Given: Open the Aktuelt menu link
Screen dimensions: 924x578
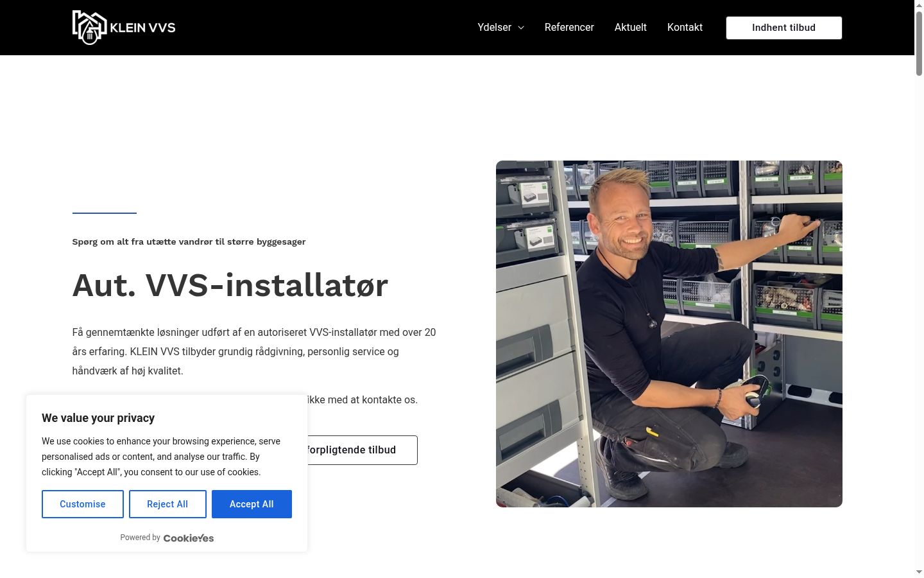Looking at the screenshot, I should point(630,28).
